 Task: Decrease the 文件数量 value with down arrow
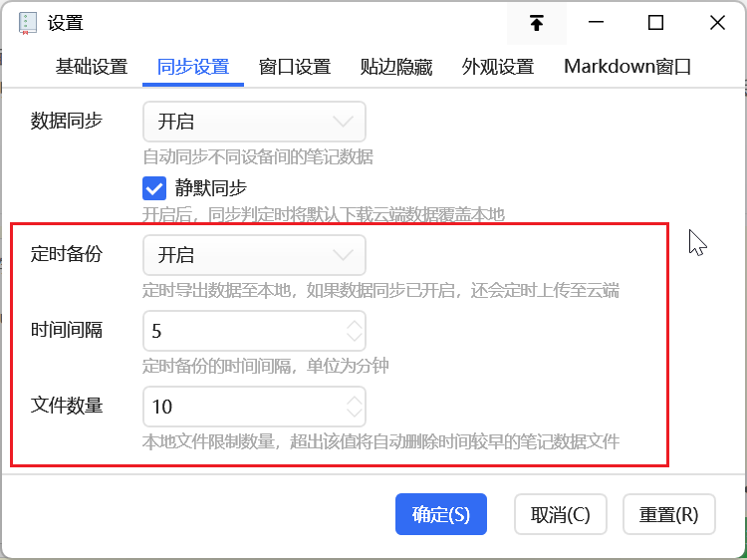355,413
